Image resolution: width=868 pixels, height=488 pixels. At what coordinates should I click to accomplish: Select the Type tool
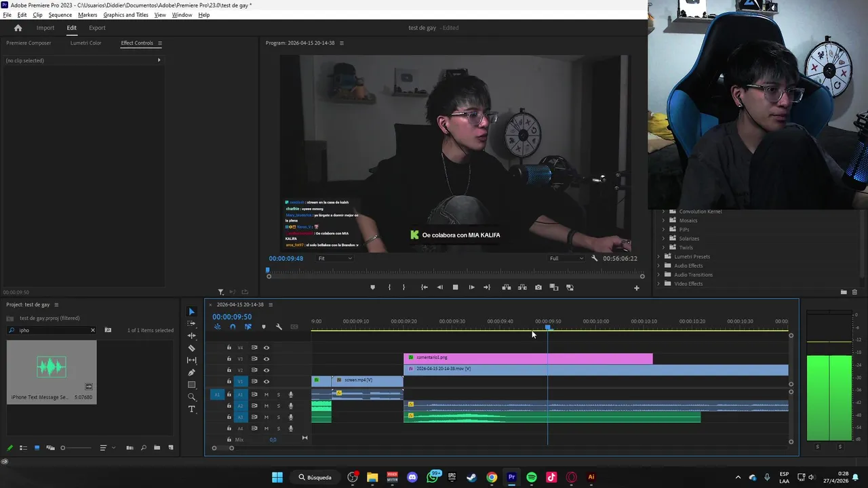(192, 409)
